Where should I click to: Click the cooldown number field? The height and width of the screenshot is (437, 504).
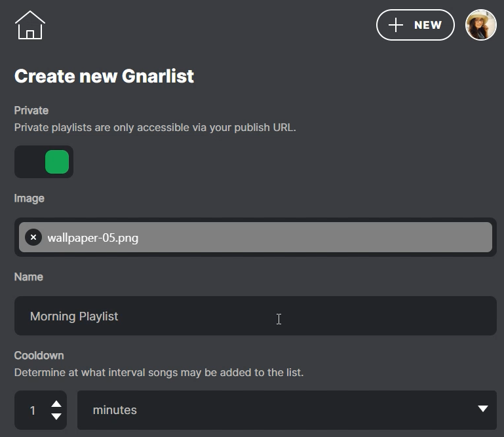33,411
